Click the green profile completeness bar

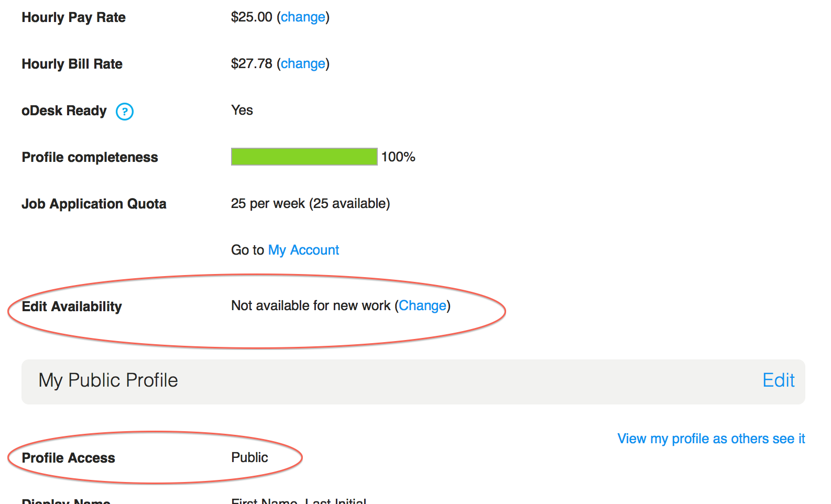point(304,157)
